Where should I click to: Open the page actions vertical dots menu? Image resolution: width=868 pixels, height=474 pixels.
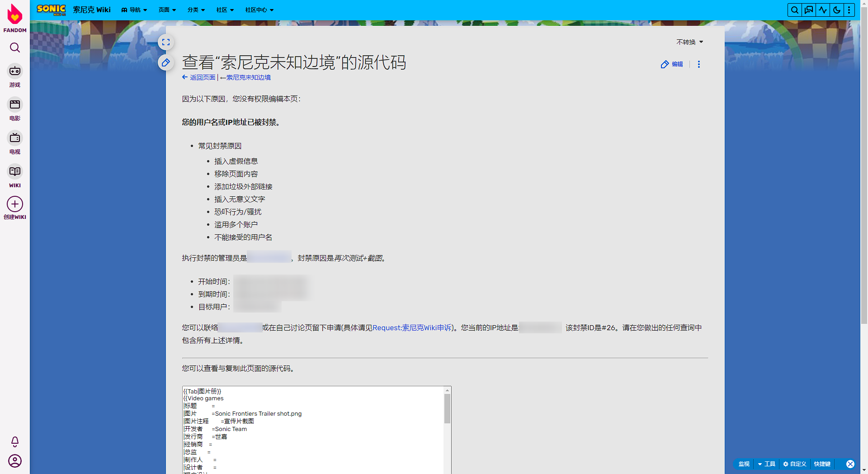[699, 64]
